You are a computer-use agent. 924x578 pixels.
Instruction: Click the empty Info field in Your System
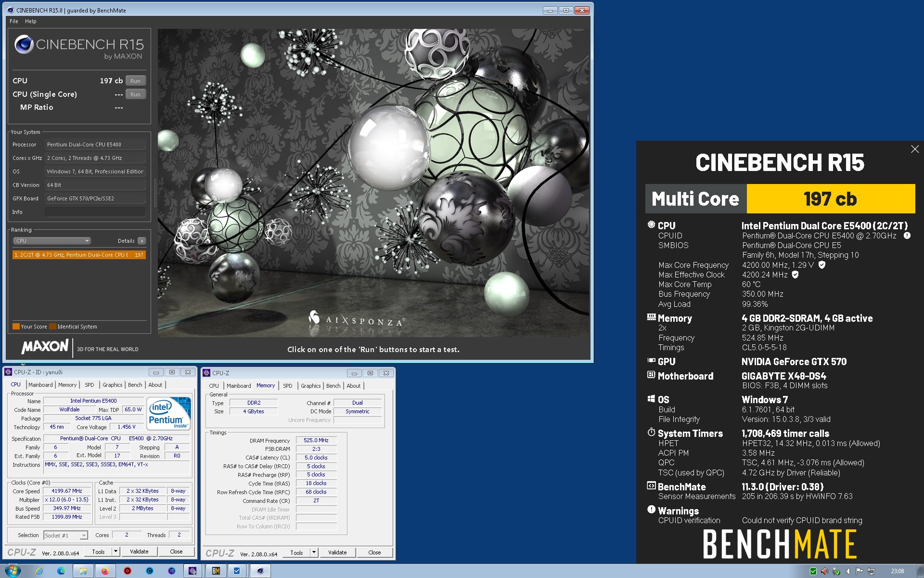pos(95,212)
